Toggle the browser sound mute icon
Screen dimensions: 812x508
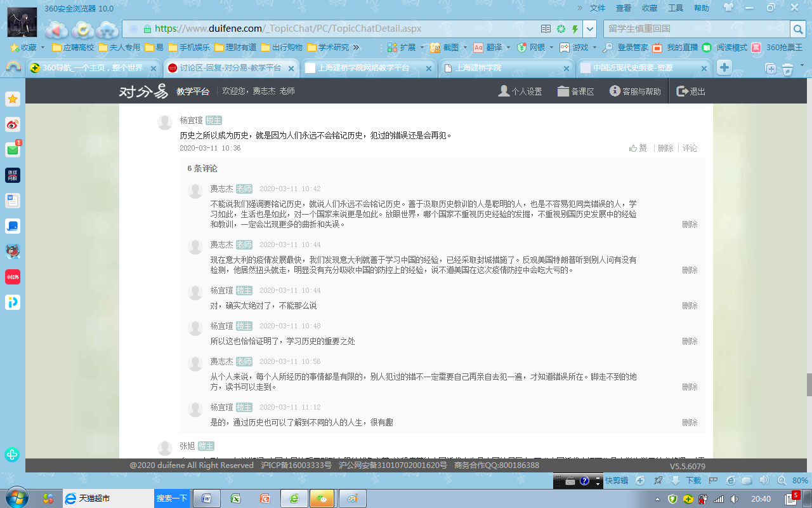pyautogui.click(x=764, y=481)
